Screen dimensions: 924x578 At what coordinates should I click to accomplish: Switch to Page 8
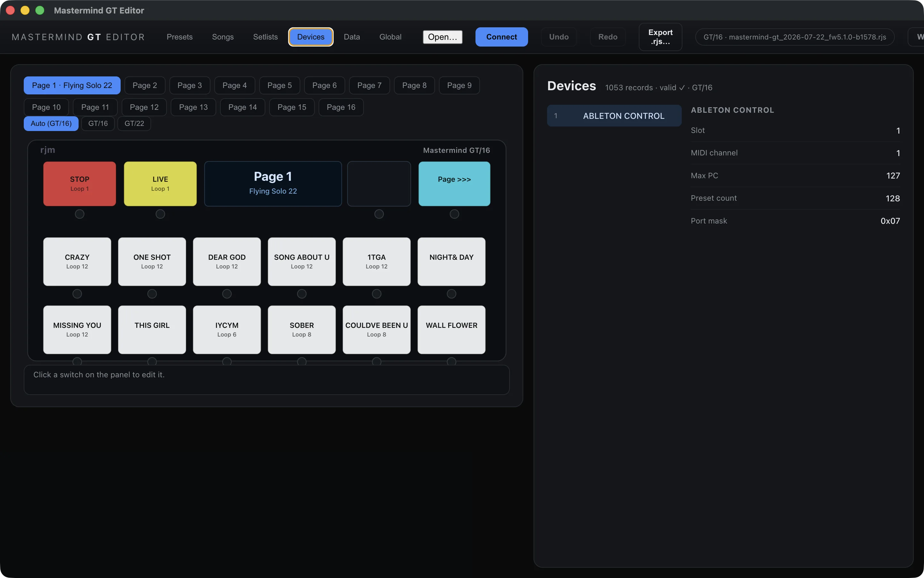(x=414, y=85)
